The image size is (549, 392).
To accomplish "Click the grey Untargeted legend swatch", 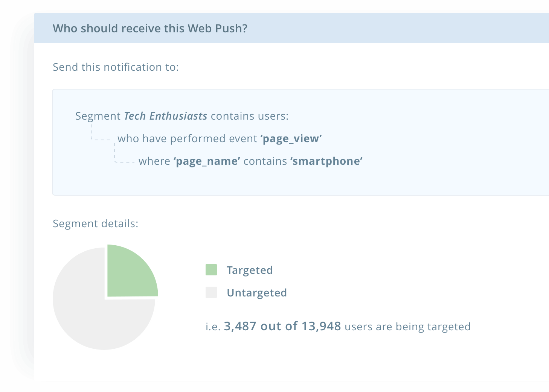I will pos(211,292).
